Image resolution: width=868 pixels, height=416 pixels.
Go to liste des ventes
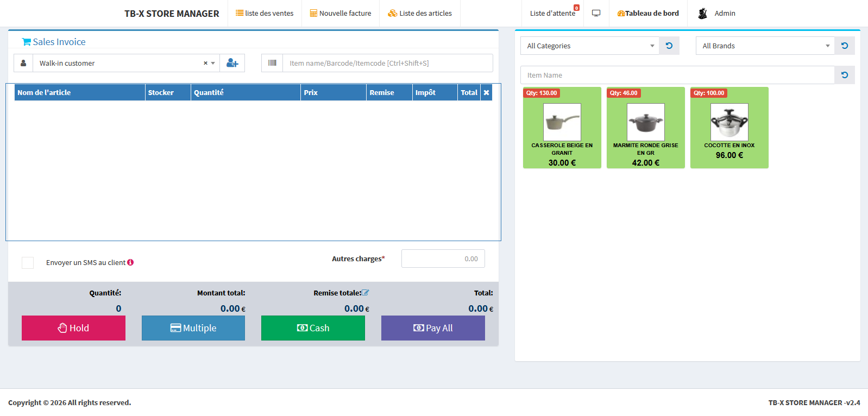[265, 13]
